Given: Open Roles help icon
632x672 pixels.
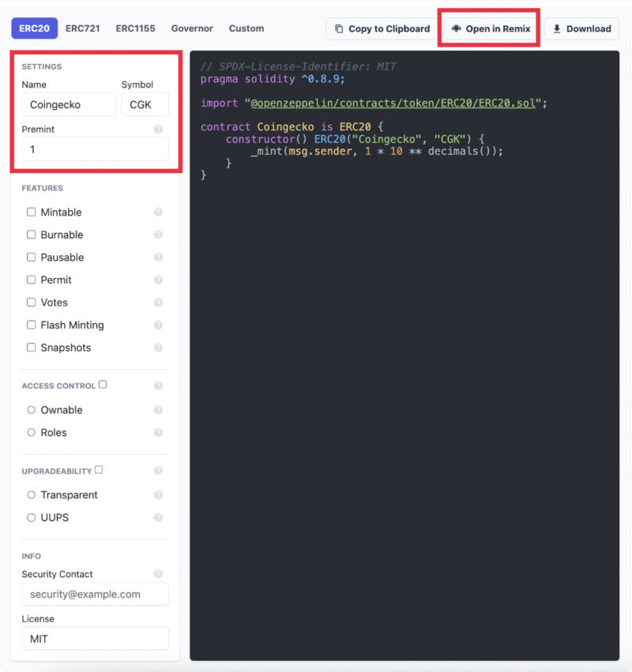Looking at the screenshot, I should [x=158, y=433].
